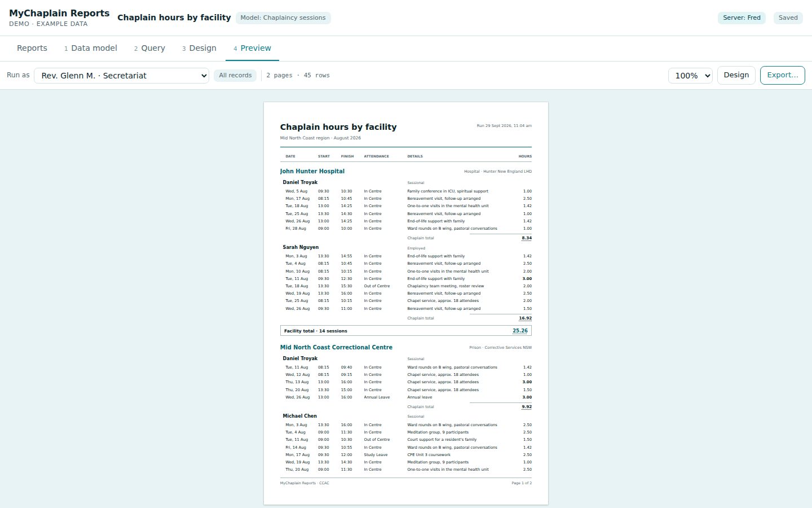The height and width of the screenshot is (508, 812).
Task: Click the Page 1 of 2 footer
Action: click(x=522, y=483)
